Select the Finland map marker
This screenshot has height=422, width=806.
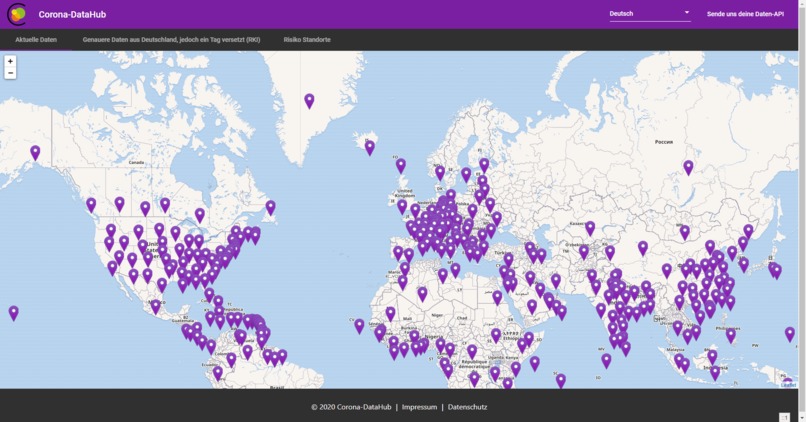click(x=484, y=165)
